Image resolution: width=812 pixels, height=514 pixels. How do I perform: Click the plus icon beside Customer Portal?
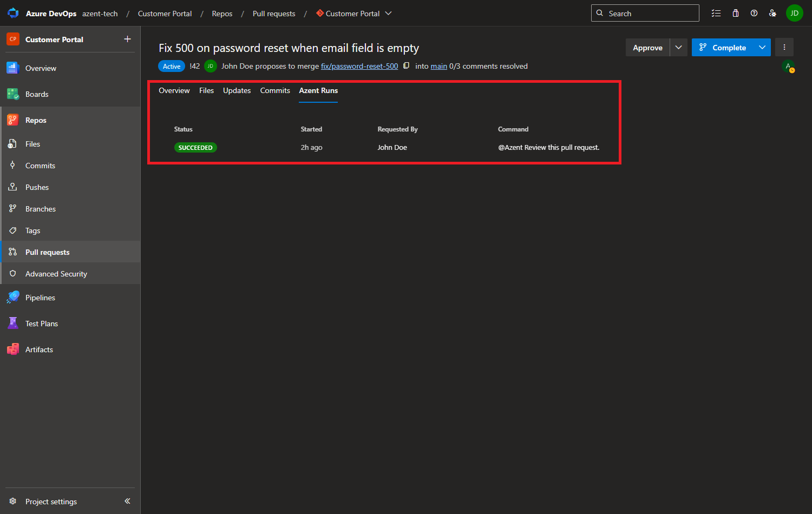127,39
